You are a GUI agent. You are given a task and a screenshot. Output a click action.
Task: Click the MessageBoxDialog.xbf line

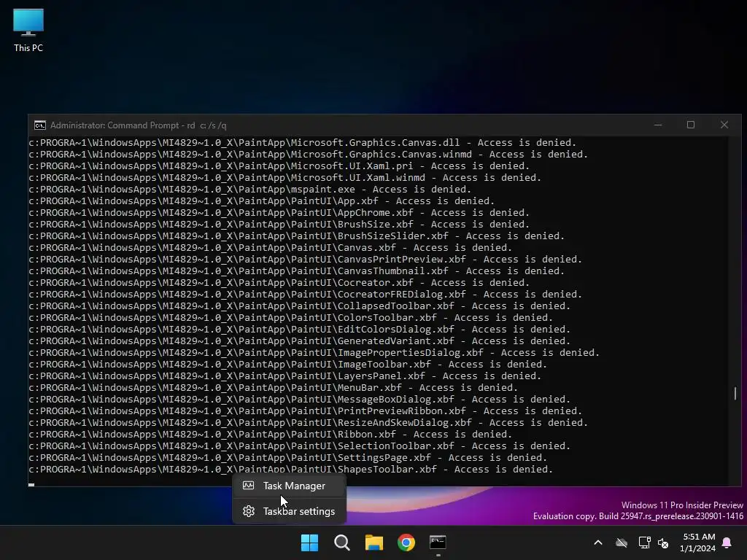coord(300,400)
